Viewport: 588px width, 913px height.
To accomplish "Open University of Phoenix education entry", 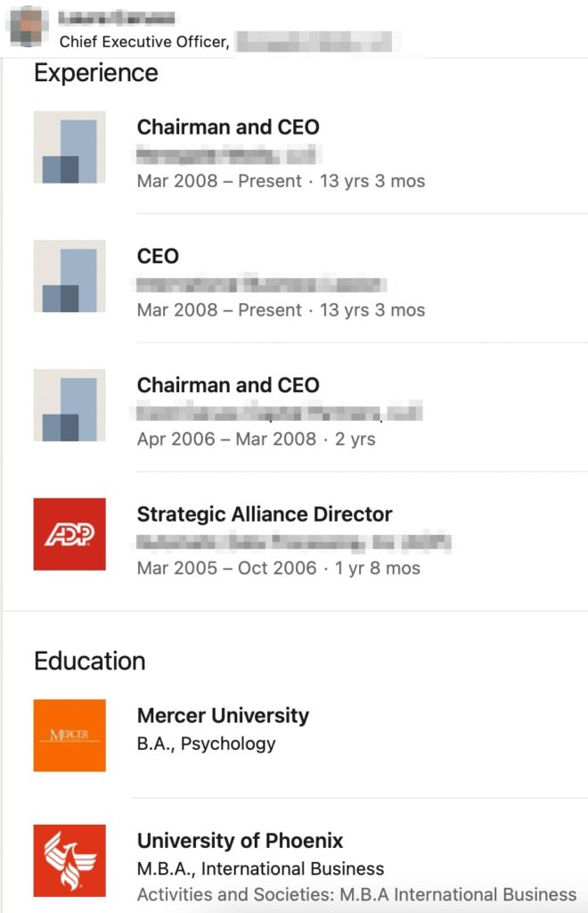I will click(x=240, y=841).
